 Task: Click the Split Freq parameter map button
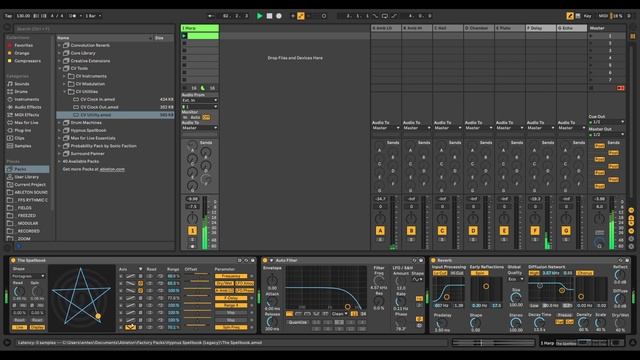click(231, 328)
